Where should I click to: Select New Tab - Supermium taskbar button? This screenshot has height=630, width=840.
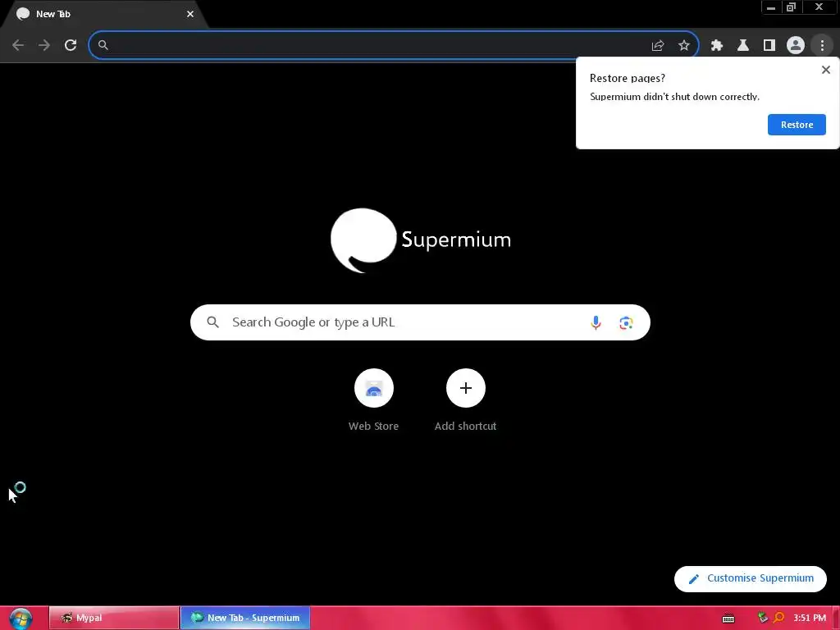pyautogui.click(x=245, y=618)
